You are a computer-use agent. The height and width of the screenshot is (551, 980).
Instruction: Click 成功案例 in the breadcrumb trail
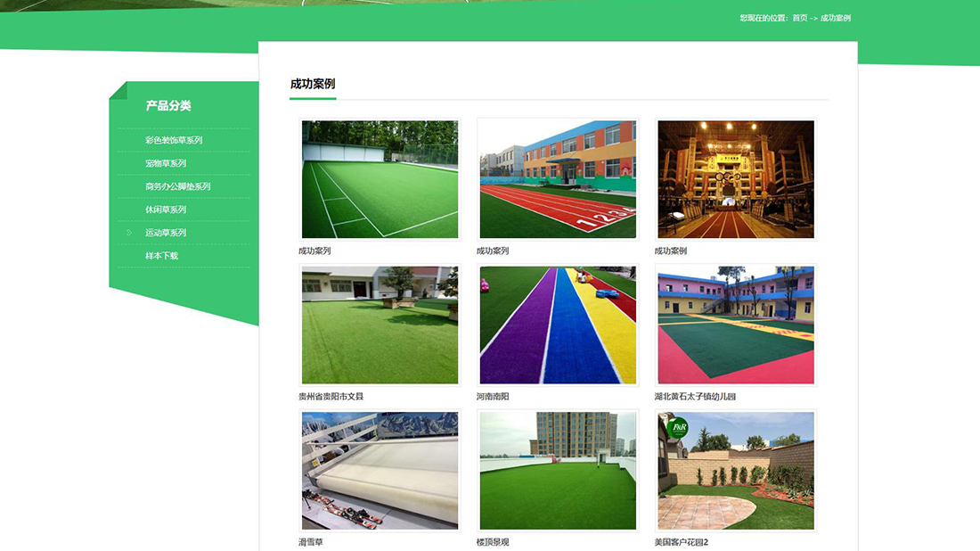pos(835,18)
